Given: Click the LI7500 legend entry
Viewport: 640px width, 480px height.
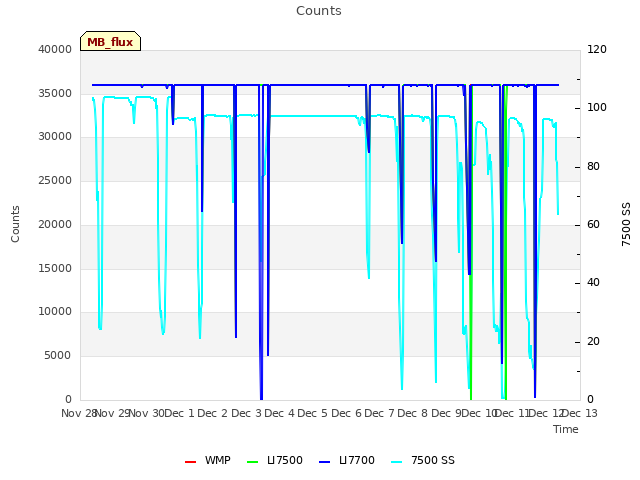Looking at the screenshot, I should [275, 460].
